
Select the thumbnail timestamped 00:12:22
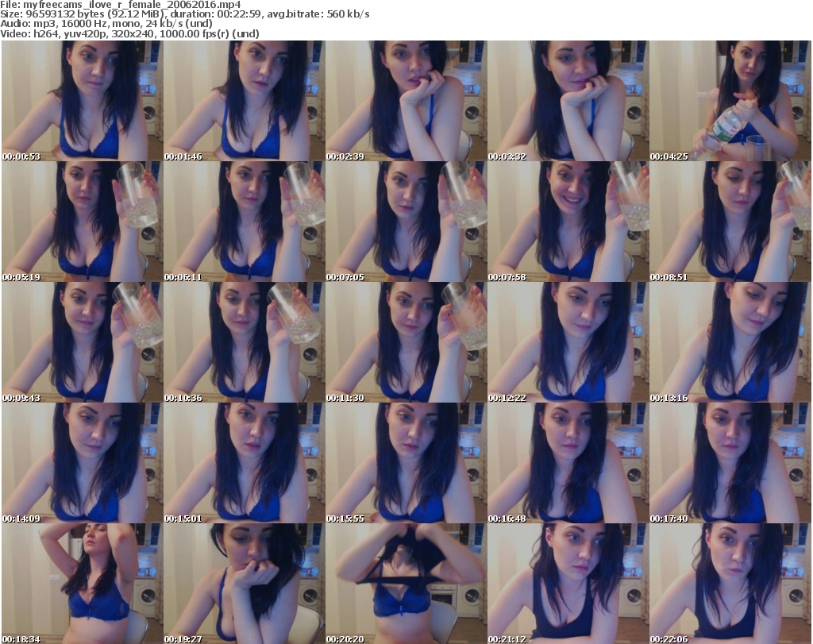tap(568, 342)
